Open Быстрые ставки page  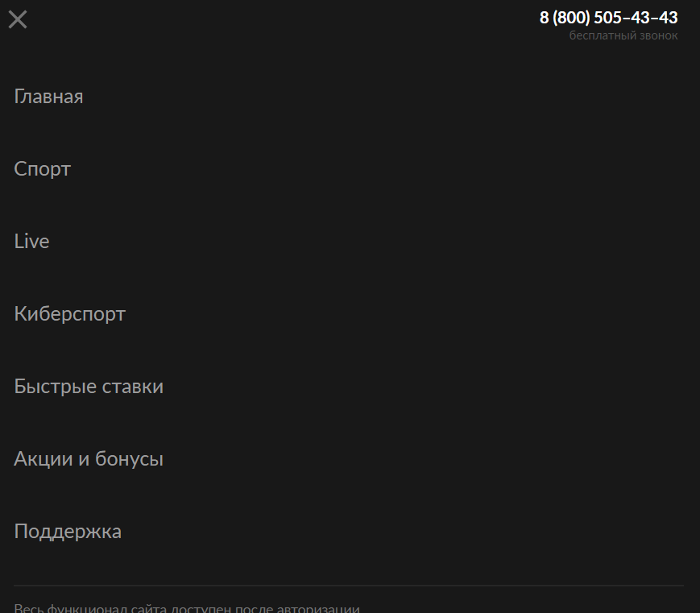tap(89, 387)
